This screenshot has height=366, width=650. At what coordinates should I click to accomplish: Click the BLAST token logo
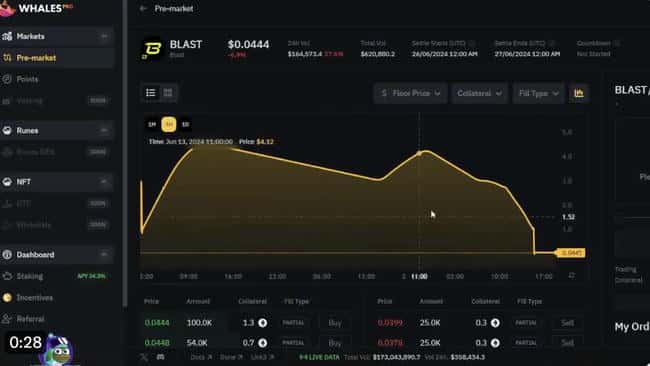point(152,49)
